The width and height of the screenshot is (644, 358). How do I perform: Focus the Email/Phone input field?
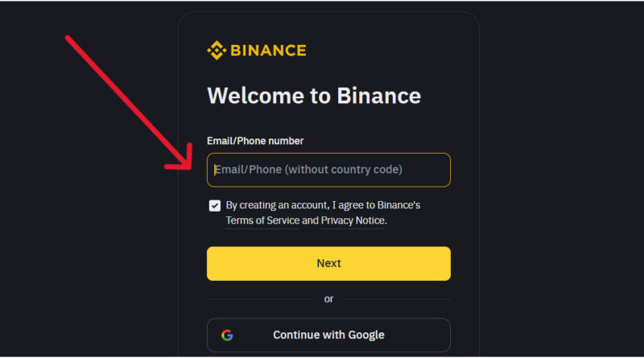point(328,170)
